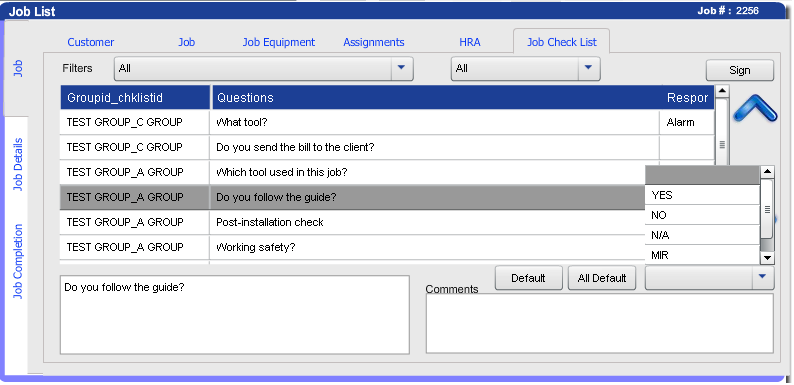The width and height of the screenshot is (794, 385).
Task: Click the response list scroll up arrow
Action: point(767,172)
